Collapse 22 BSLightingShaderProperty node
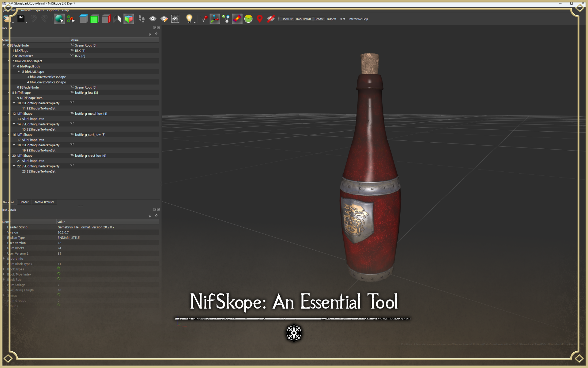 [14, 166]
